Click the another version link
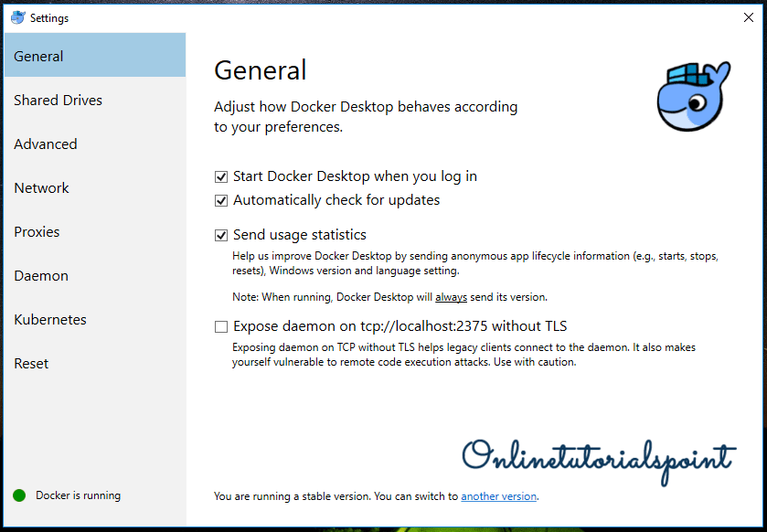Viewport: 767px width, 532px height. (x=498, y=496)
